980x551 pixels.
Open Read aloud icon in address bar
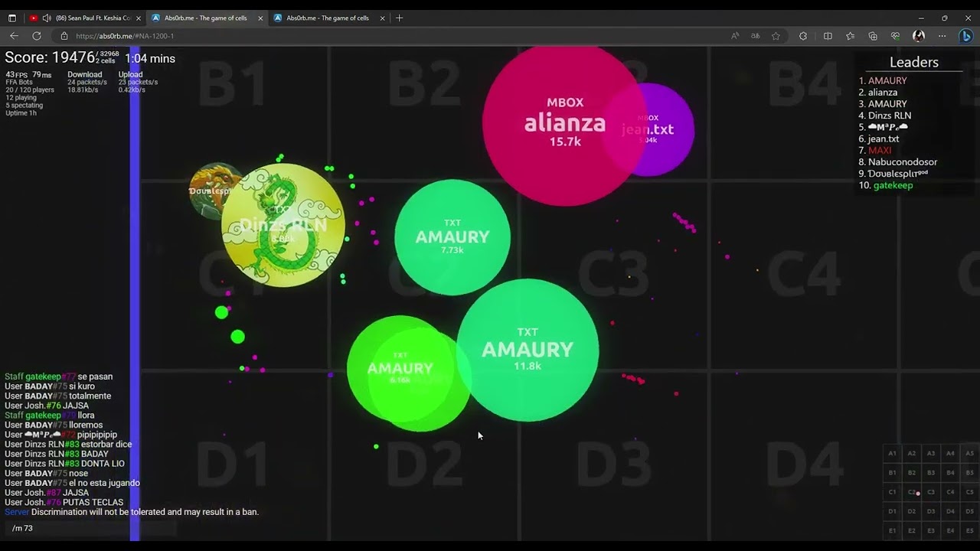[735, 36]
